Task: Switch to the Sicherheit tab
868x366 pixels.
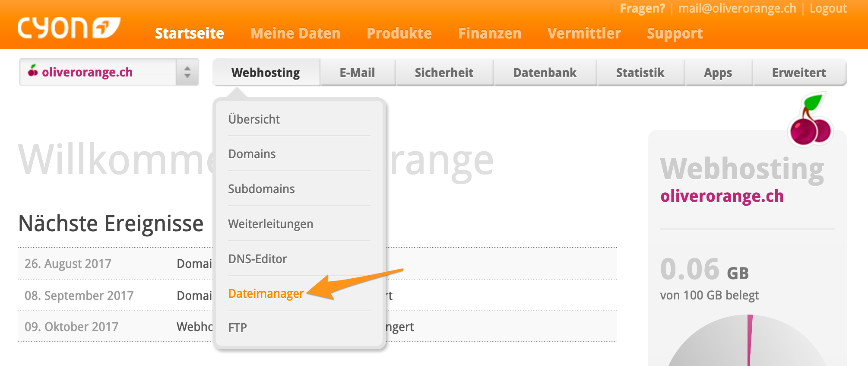Action: [x=444, y=73]
